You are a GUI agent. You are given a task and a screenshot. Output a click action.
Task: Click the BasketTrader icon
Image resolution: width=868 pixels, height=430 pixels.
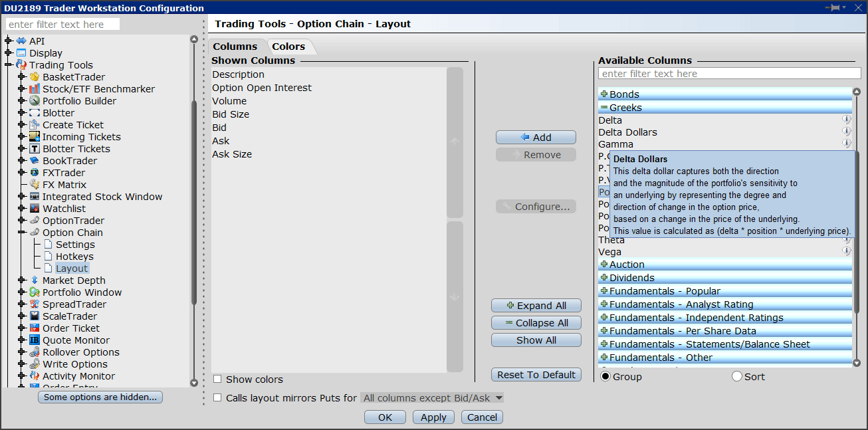point(35,77)
